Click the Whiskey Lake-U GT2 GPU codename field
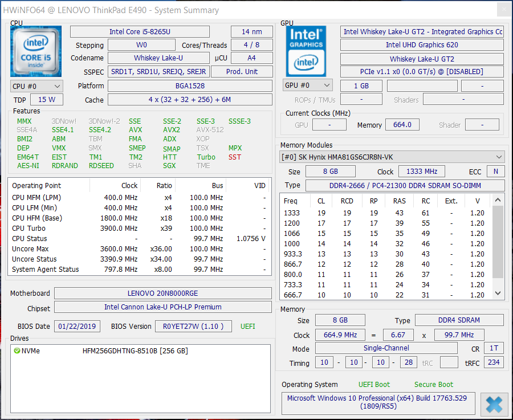Screen dimensions: 513x420 [422, 59]
